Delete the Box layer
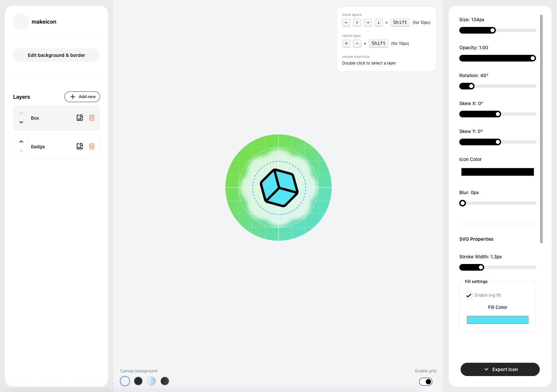The image size is (557, 392). coord(92,118)
